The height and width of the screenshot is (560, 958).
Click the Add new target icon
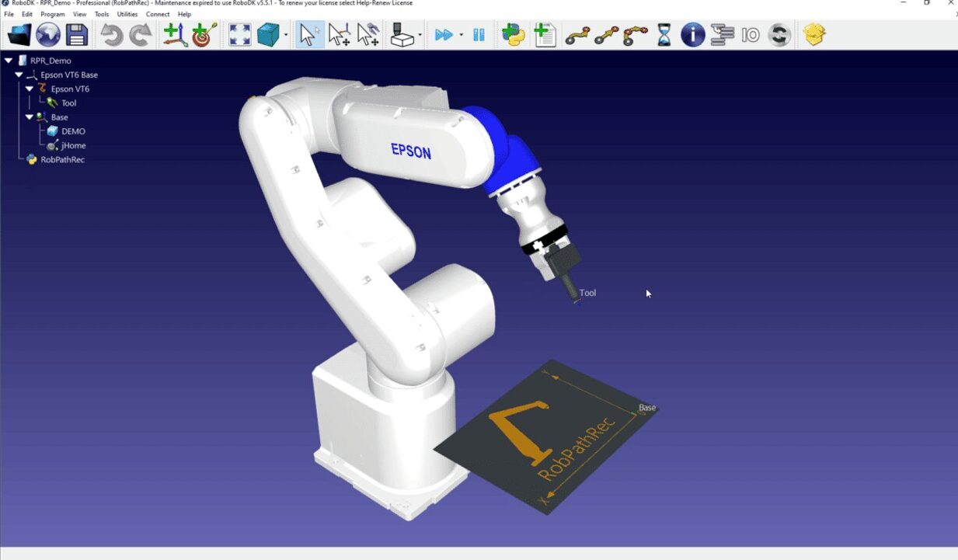pos(204,35)
